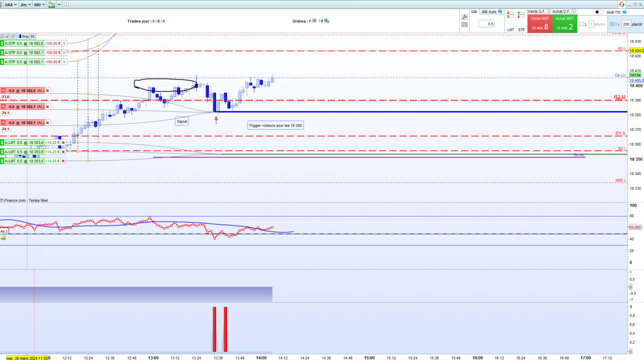Expand the arrow beside the indicators icon

tap(59, 5)
